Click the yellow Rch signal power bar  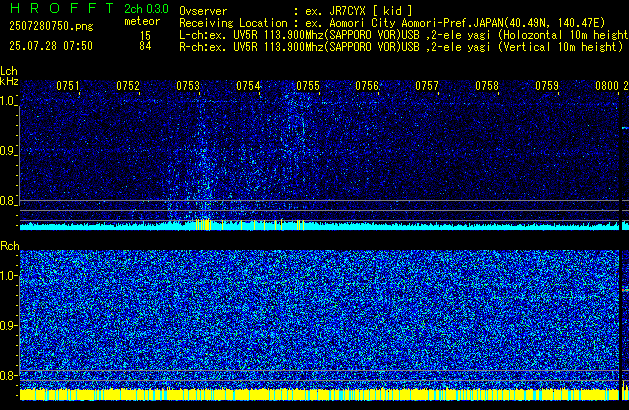tap(319, 394)
